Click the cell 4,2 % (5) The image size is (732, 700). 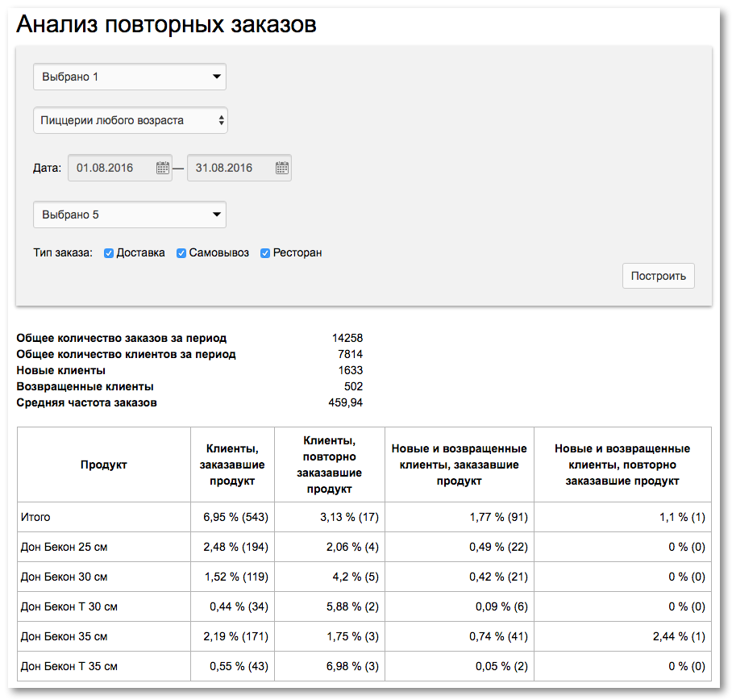(x=330, y=577)
